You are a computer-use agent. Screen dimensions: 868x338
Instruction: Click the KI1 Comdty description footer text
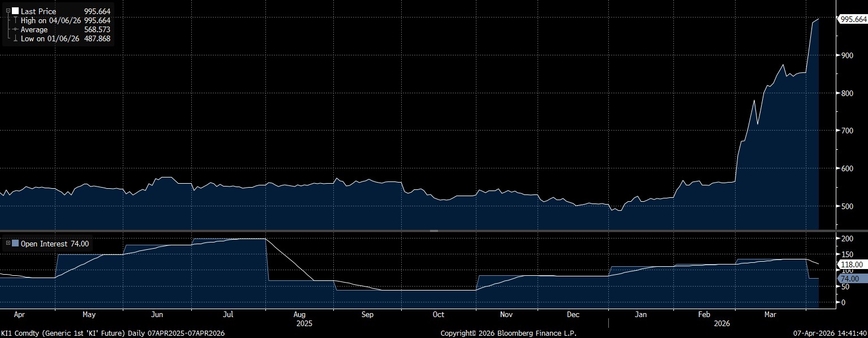(113, 333)
